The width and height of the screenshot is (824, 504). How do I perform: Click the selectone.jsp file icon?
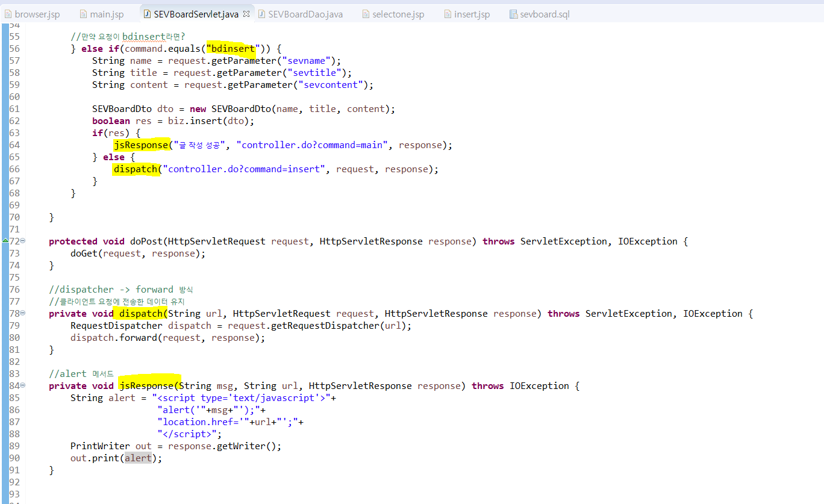[x=366, y=14]
